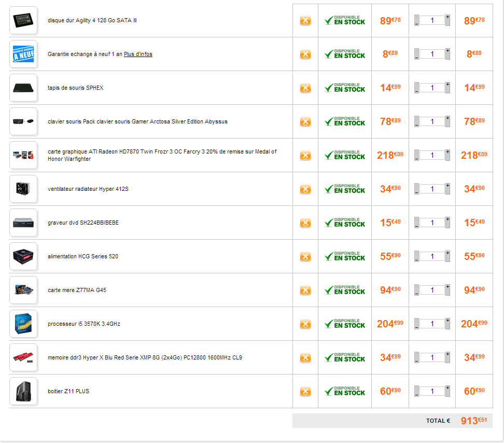Remove Garantie echange à neuf from cart
The height and width of the screenshot is (443, 504).
[x=305, y=54]
